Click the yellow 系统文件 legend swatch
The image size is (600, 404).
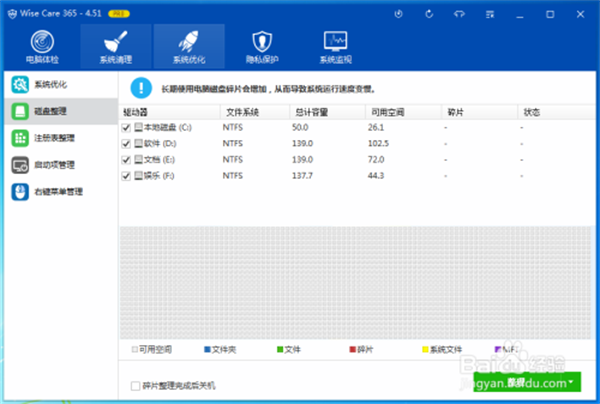pyautogui.click(x=425, y=349)
